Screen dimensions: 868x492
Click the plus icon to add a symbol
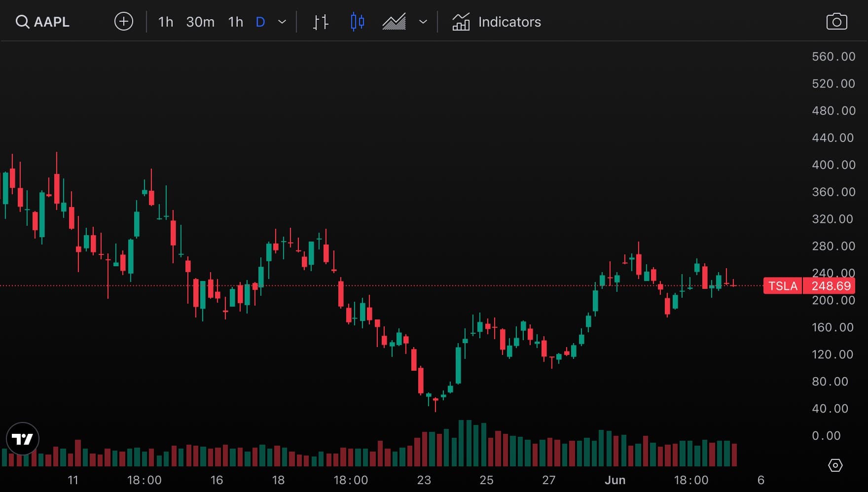[123, 21]
